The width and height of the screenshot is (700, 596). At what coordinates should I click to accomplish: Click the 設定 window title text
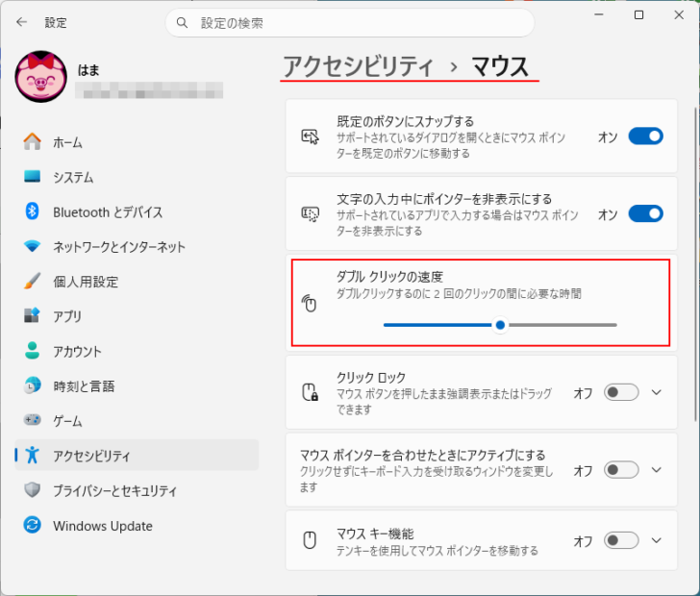pos(56,23)
